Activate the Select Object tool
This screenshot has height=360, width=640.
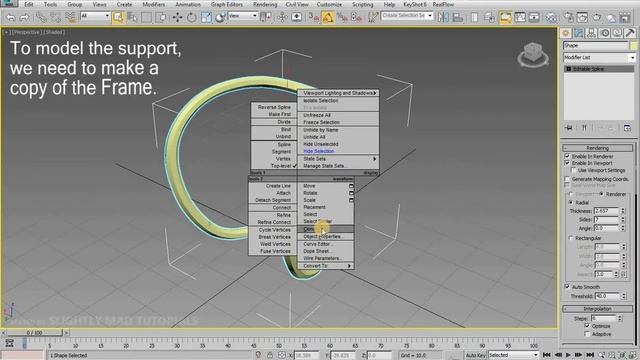(x=118, y=17)
